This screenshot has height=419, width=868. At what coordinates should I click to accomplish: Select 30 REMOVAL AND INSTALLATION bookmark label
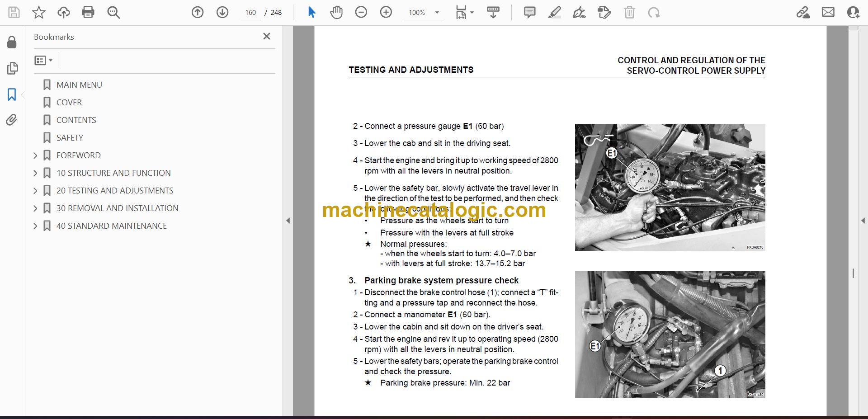point(118,208)
